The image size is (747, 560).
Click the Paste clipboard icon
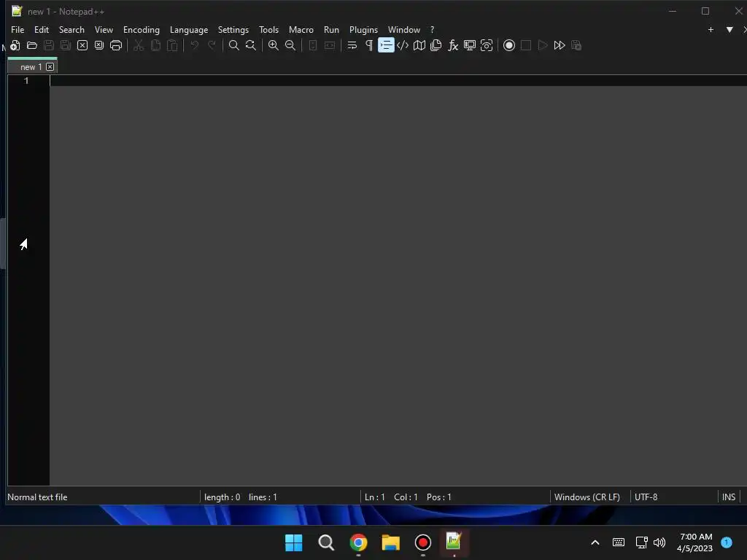(172, 45)
